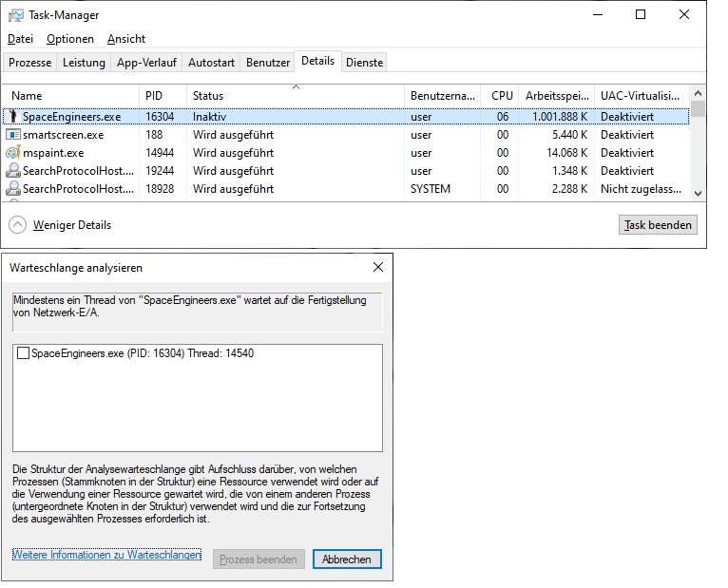Sort by the UAC-Virtualisierung column header
The height and width of the screenshot is (588, 728).
click(x=642, y=96)
